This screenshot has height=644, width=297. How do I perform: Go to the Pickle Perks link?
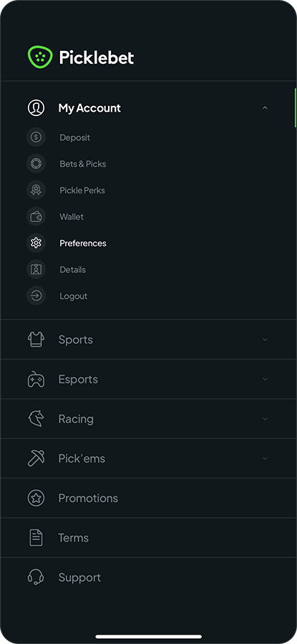[x=82, y=190]
